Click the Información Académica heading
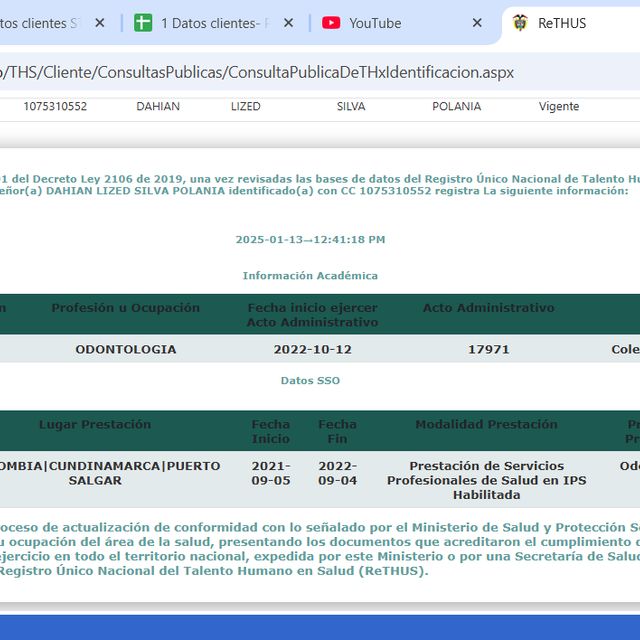The width and height of the screenshot is (640, 640). coord(310,276)
